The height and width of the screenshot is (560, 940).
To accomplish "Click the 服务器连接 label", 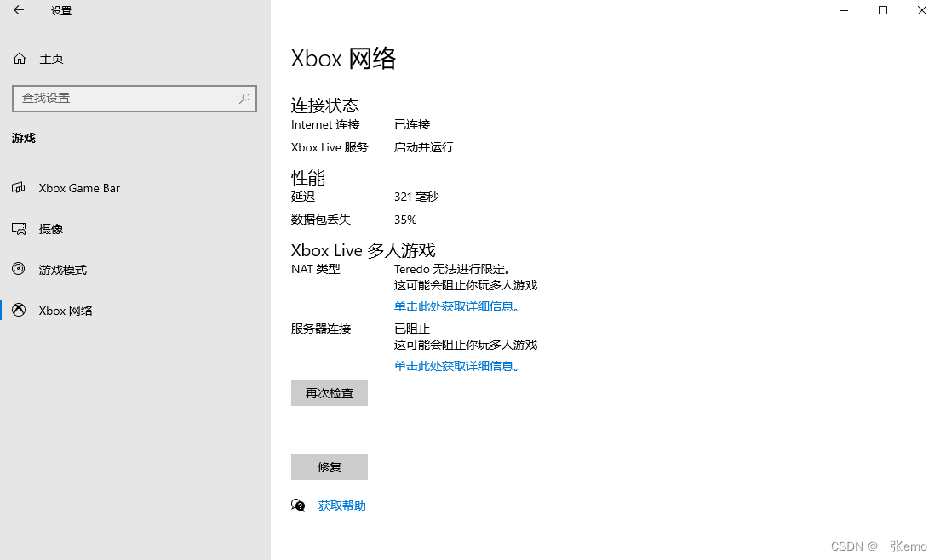I will [x=321, y=329].
